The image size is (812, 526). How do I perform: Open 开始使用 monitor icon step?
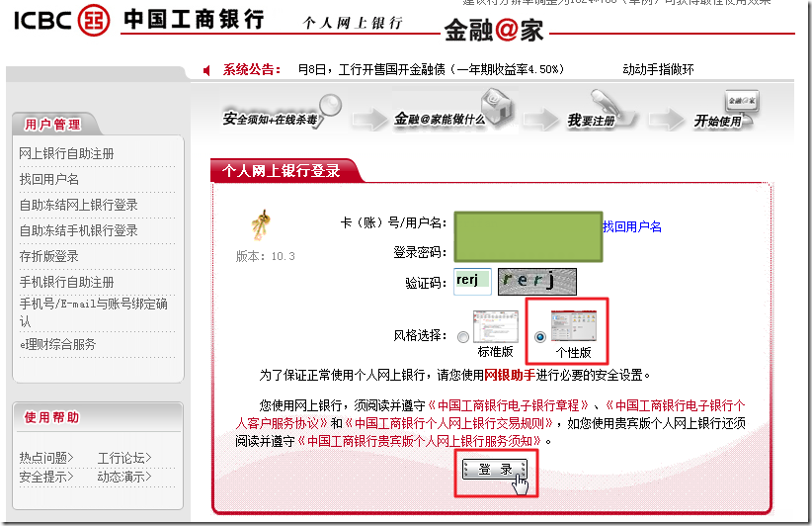[x=726, y=111]
